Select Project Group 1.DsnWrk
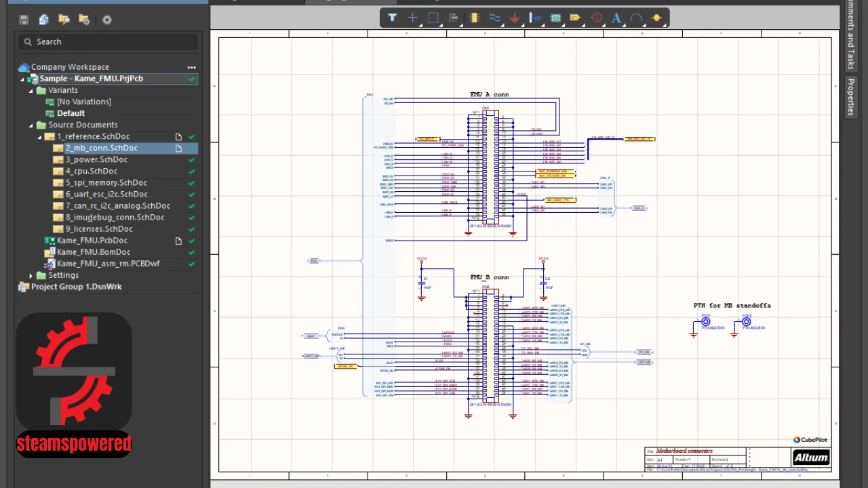Viewport: 868px width, 488px height. [x=77, y=287]
